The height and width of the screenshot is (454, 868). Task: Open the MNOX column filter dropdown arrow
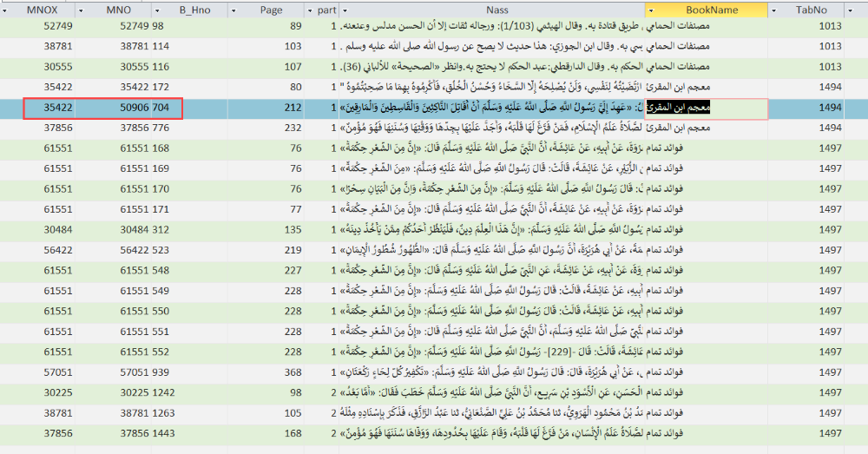tap(80, 9)
